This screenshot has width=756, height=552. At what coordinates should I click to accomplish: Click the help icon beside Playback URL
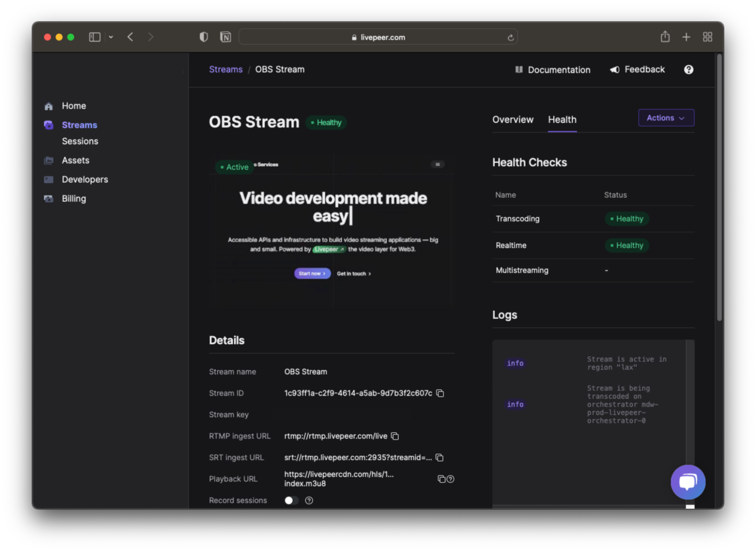[x=450, y=479]
